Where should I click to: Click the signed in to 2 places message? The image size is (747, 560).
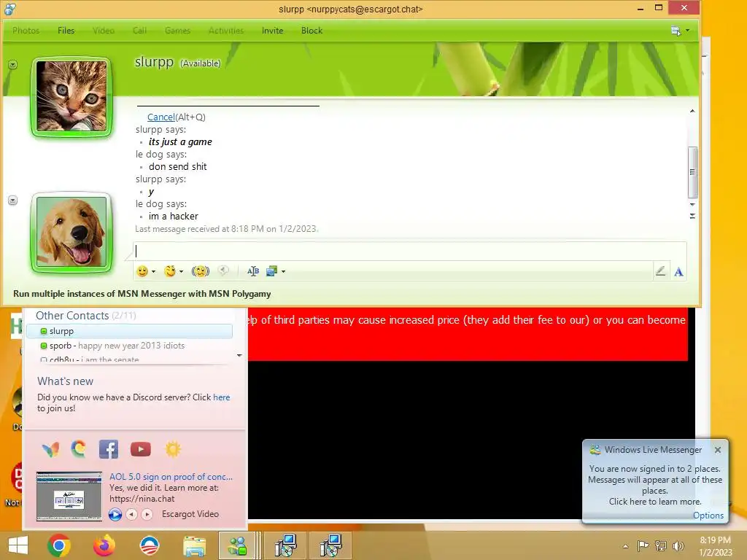click(x=655, y=485)
